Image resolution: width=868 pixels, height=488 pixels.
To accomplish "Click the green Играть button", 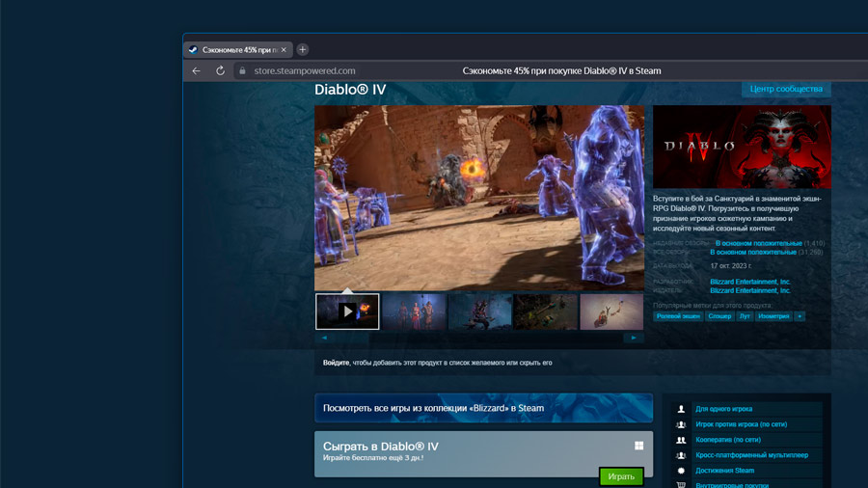I will click(x=621, y=476).
